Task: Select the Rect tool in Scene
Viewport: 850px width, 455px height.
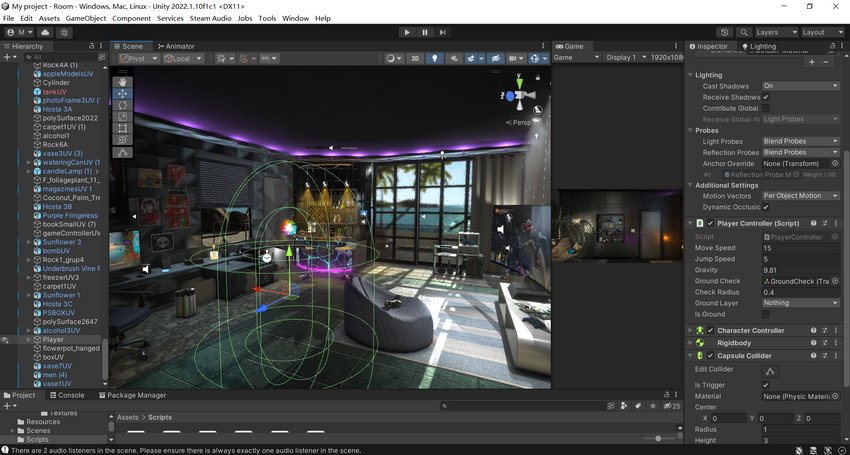Action: (123, 128)
